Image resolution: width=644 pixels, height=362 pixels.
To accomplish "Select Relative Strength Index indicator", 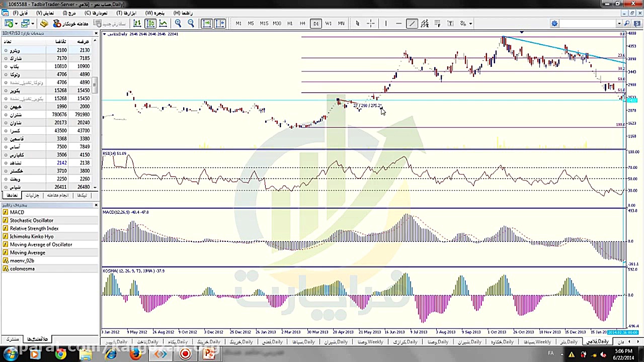I will (34, 228).
